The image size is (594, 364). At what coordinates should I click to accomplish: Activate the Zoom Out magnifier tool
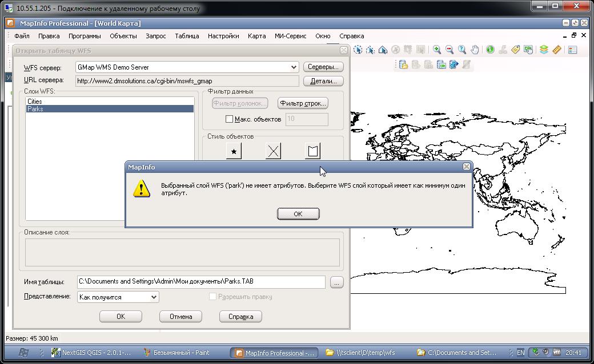pos(449,50)
